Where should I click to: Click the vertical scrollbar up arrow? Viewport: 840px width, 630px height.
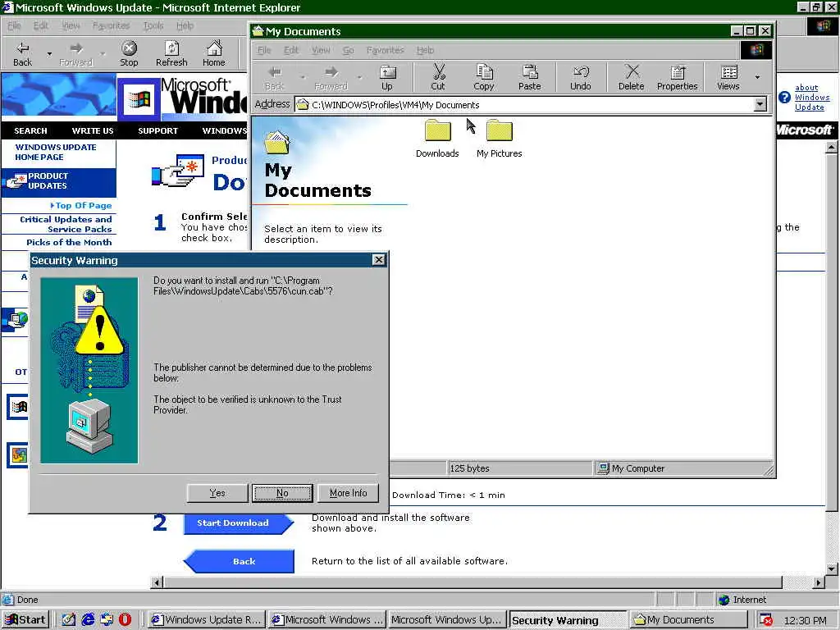pyautogui.click(x=832, y=146)
